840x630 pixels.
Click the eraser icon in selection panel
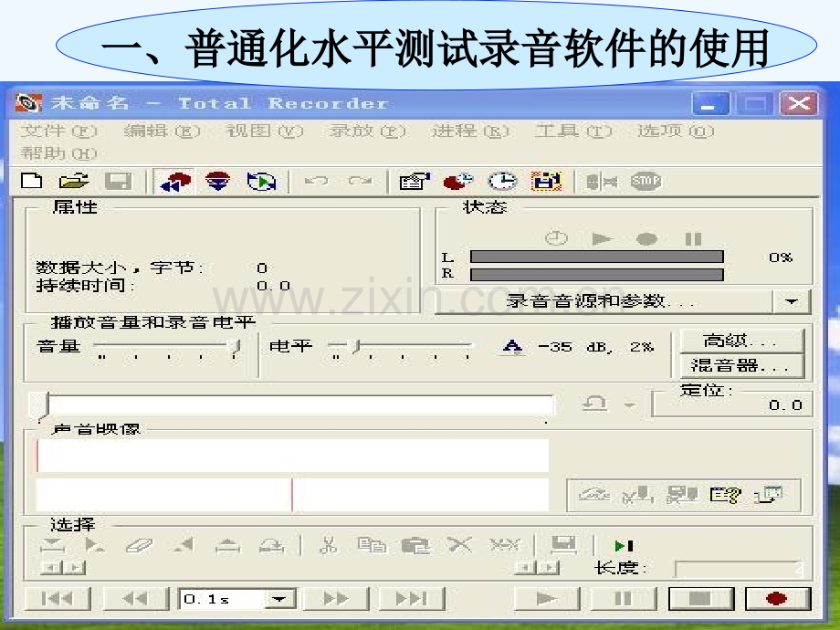[140, 545]
